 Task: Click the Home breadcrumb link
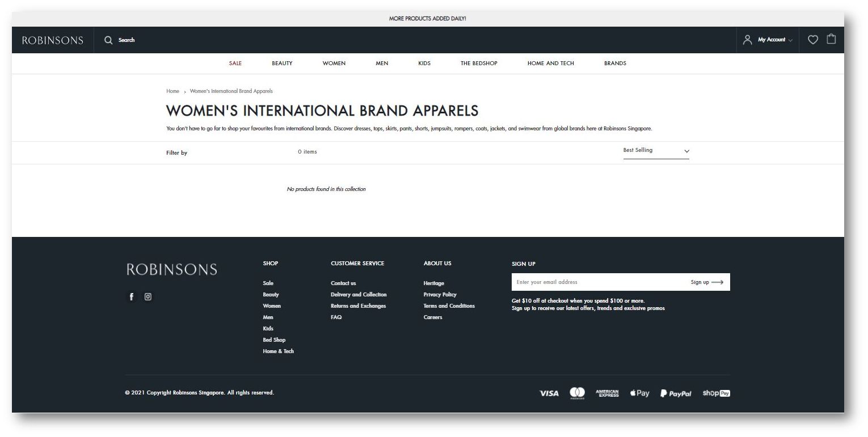pos(172,91)
